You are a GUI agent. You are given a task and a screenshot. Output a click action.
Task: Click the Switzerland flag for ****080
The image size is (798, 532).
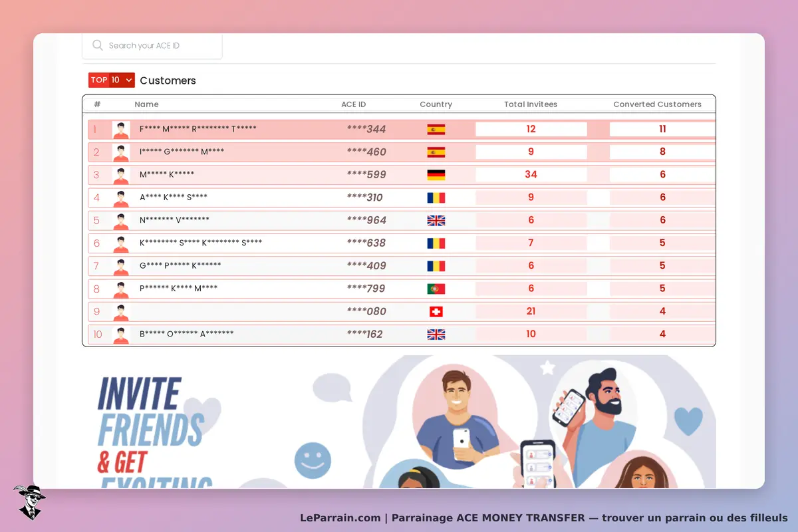point(436,311)
